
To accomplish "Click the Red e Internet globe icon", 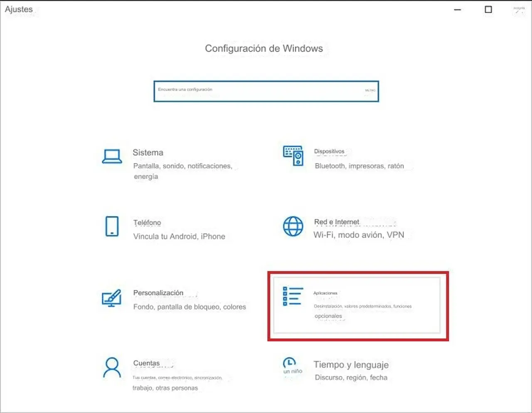I will (x=293, y=226).
